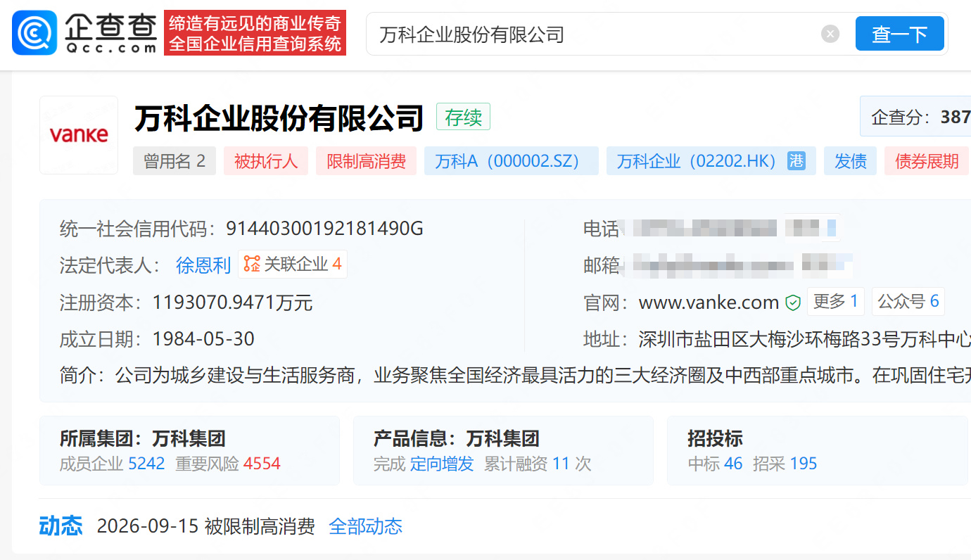Expand 更多 1 websites
This screenshot has height=560, width=971.
click(x=836, y=302)
